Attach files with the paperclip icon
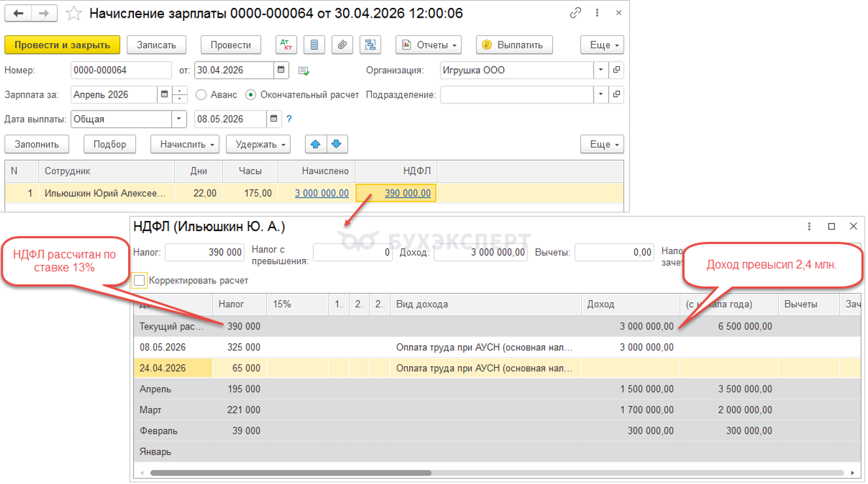 (342, 45)
